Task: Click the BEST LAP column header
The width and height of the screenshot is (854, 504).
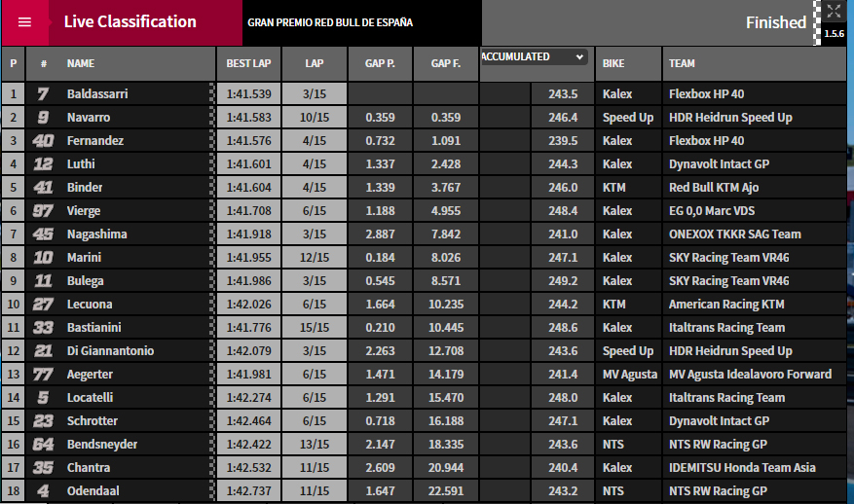Action: [248, 63]
